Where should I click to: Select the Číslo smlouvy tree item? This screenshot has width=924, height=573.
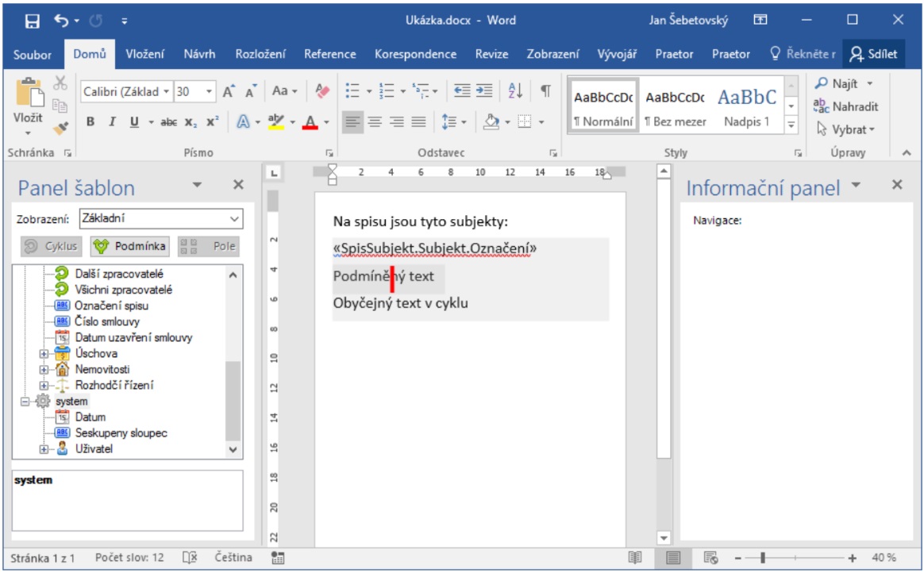[107, 321]
